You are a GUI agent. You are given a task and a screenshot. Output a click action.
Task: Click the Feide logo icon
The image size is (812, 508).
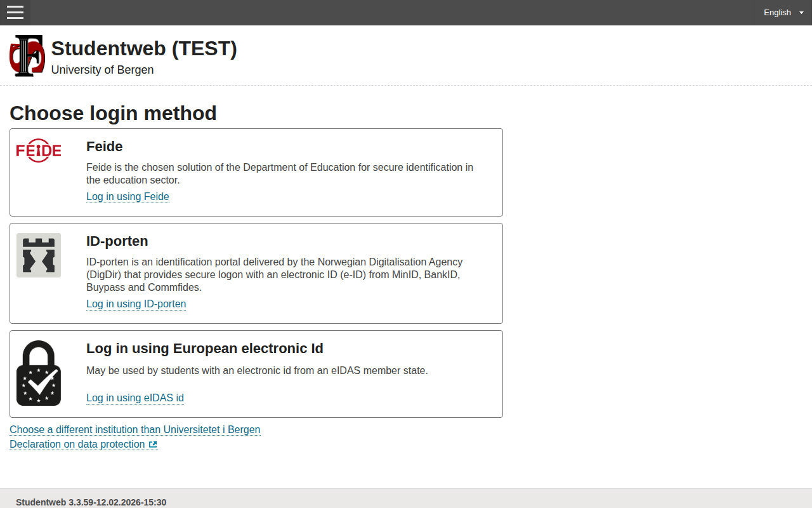pyautogui.click(x=38, y=150)
